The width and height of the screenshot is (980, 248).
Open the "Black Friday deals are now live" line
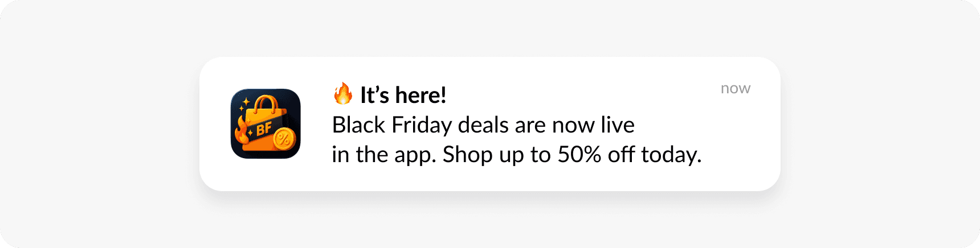pos(483,125)
